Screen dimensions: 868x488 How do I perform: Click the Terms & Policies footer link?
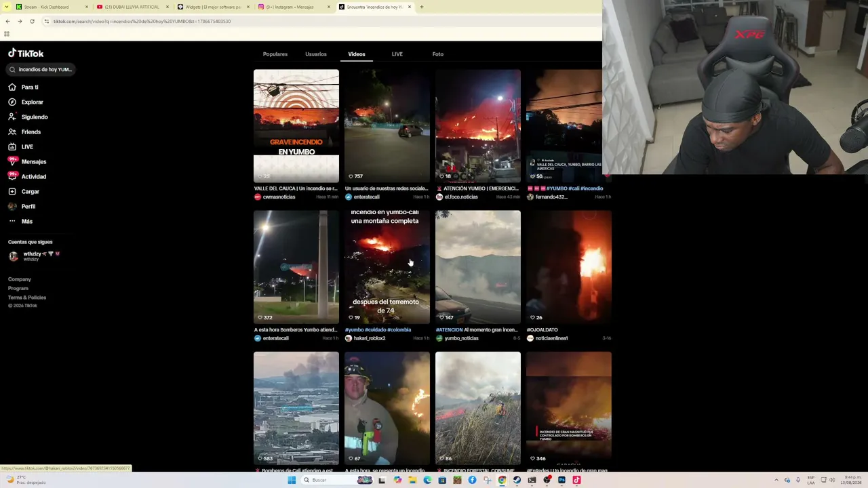27,298
